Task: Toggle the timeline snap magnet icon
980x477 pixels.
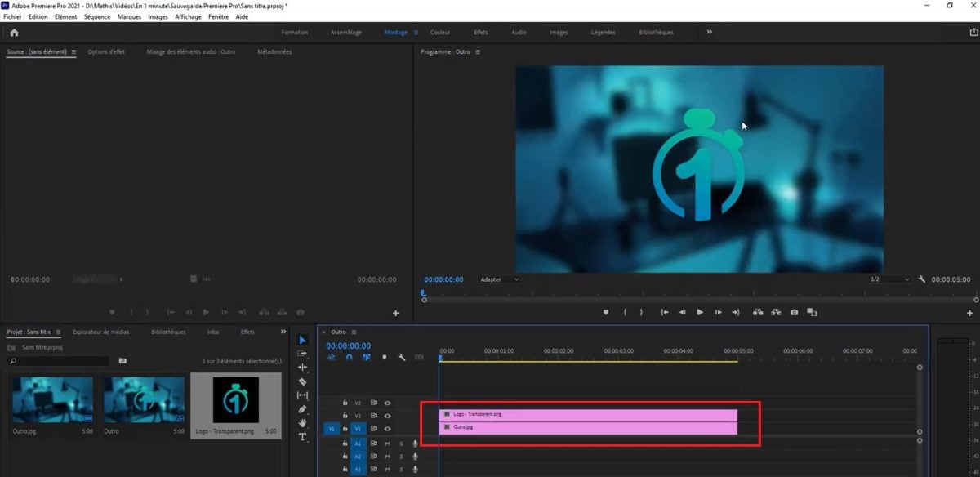Action: click(349, 357)
